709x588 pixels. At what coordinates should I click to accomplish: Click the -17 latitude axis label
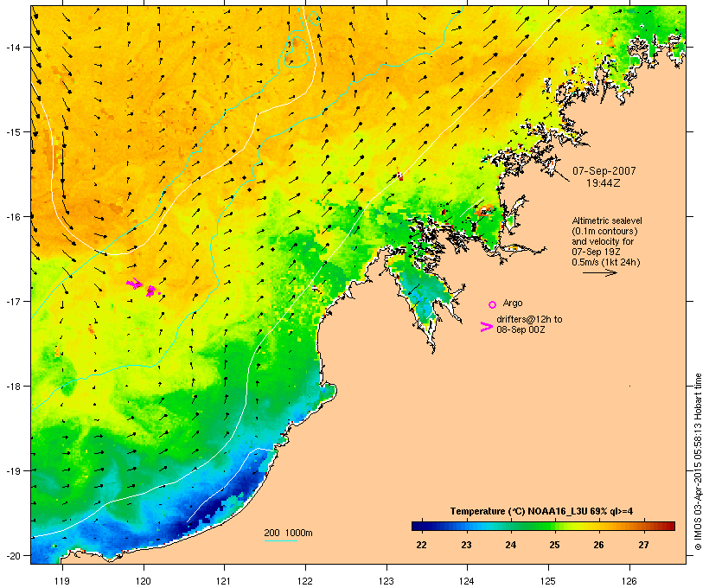[x=12, y=301]
